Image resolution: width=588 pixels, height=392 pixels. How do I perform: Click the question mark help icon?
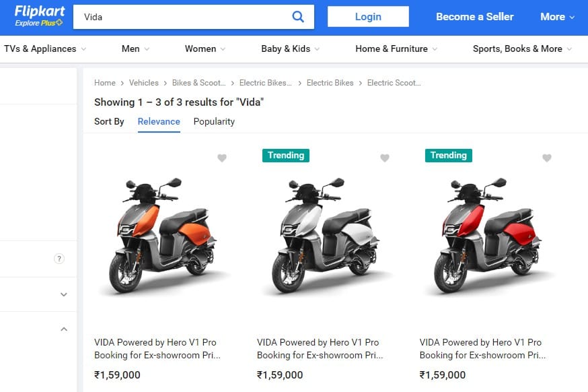(x=59, y=259)
